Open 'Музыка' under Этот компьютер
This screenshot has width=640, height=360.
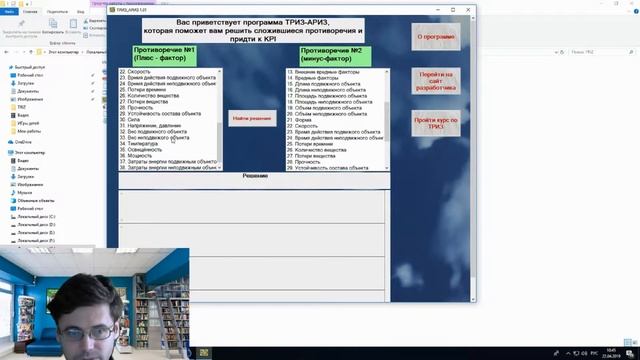click(x=24, y=192)
